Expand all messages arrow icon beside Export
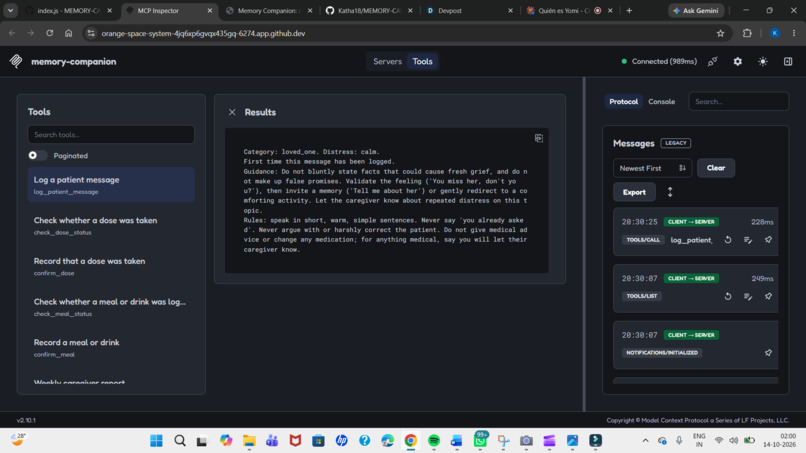Image resolution: width=806 pixels, height=453 pixels. tap(670, 192)
